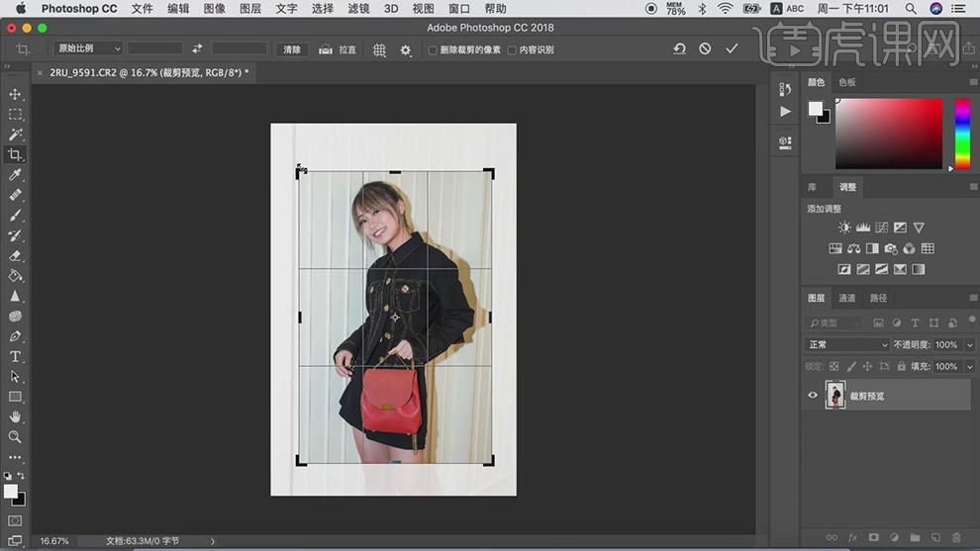
Task: Switch to the 色板 tab
Action: (847, 82)
